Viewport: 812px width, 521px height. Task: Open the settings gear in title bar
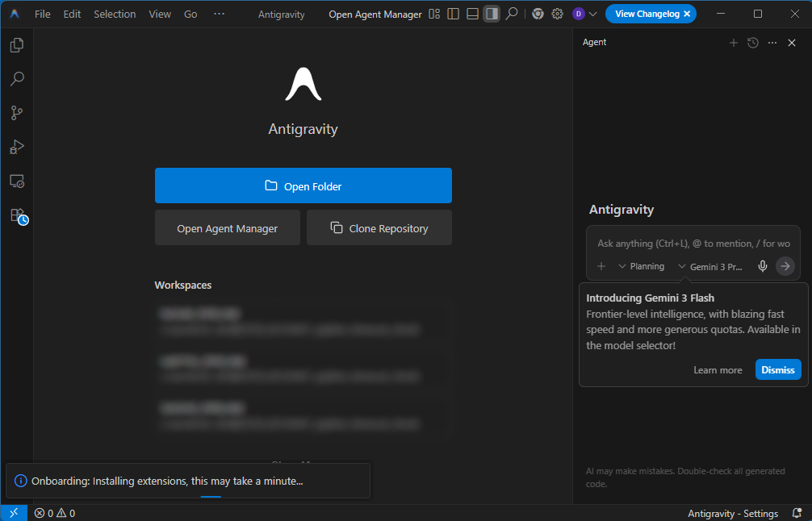click(x=557, y=14)
